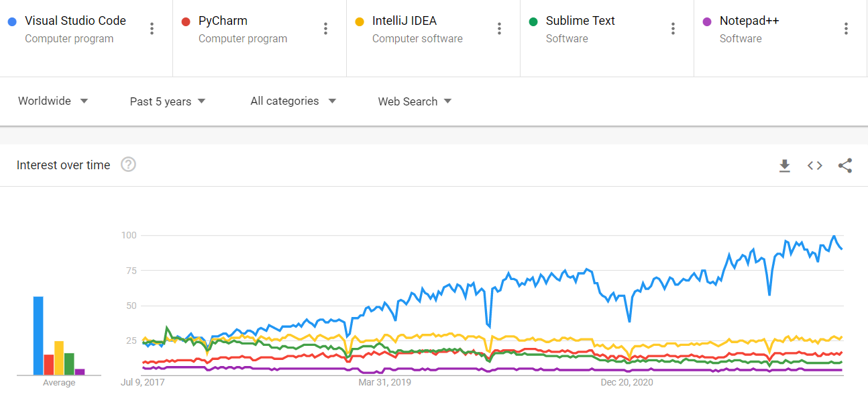The image size is (868, 409).
Task: Open the Visual Studio Code term options menu
Action: [x=152, y=28]
